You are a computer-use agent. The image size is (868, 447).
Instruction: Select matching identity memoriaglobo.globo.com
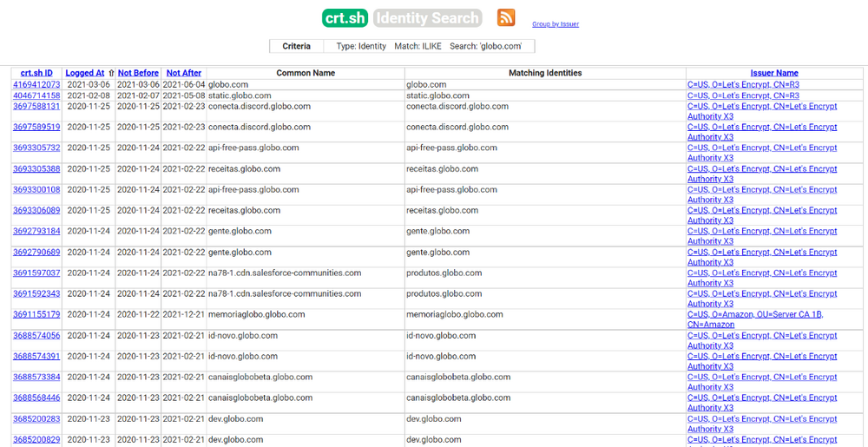click(x=455, y=315)
